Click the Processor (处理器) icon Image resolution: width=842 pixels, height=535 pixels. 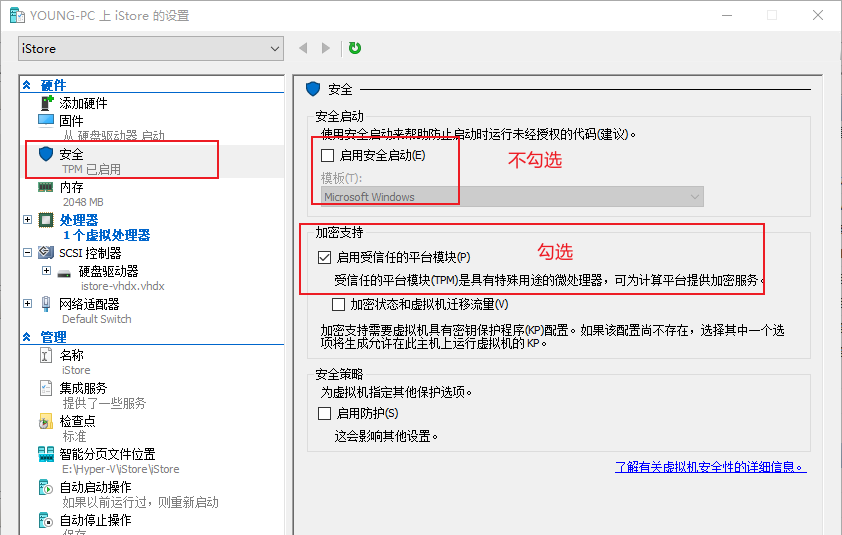(x=46, y=220)
